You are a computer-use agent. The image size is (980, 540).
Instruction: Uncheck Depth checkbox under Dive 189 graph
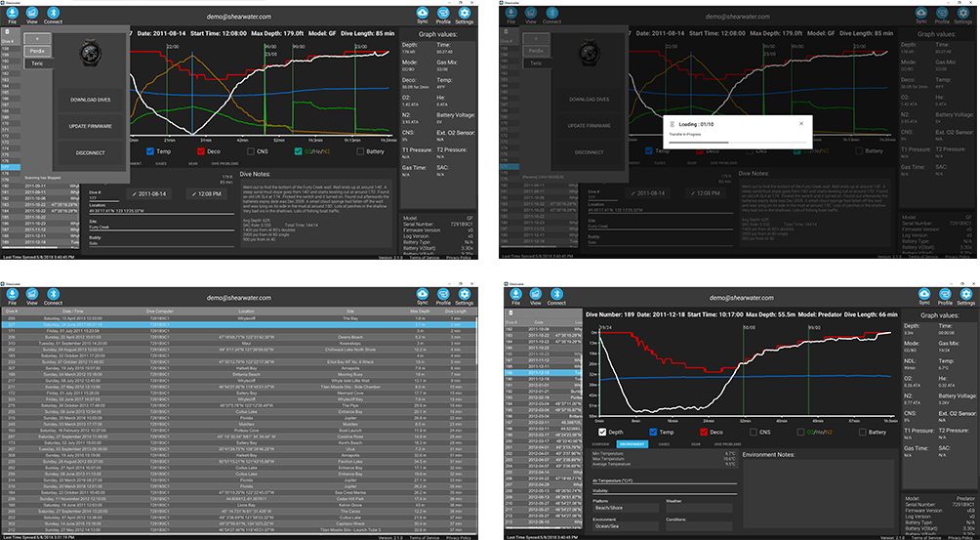pos(602,432)
